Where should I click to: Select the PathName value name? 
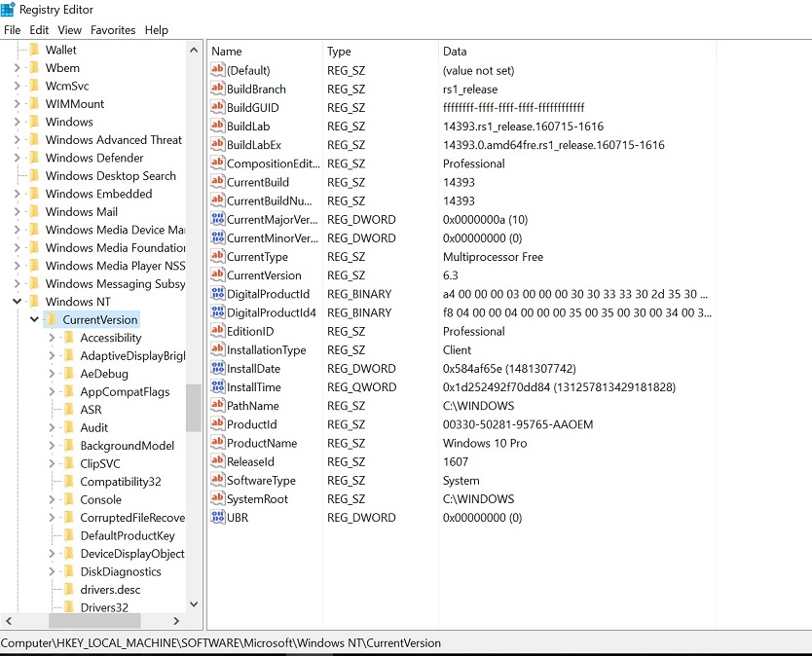[x=253, y=406]
